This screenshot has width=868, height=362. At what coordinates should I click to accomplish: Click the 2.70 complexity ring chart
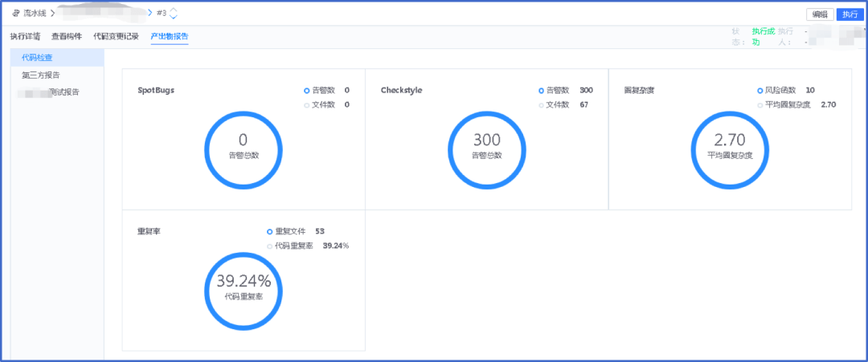tap(730, 150)
